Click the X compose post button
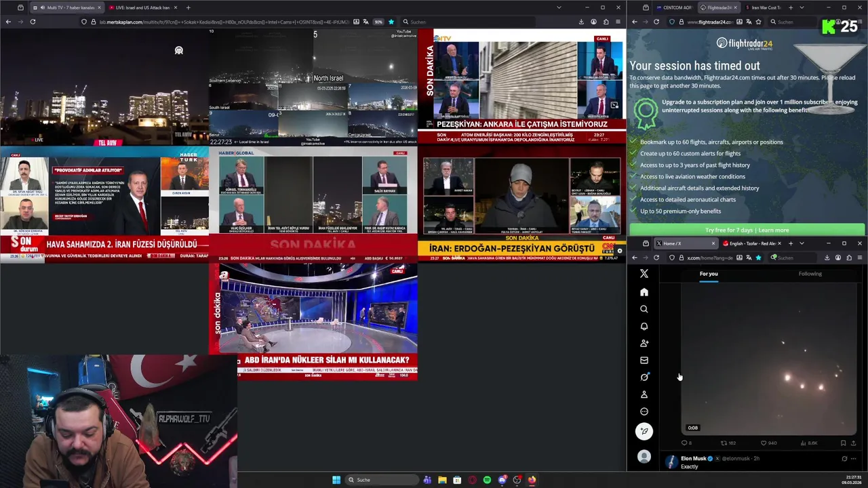This screenshot has height=488, width=868. (644, 431)
